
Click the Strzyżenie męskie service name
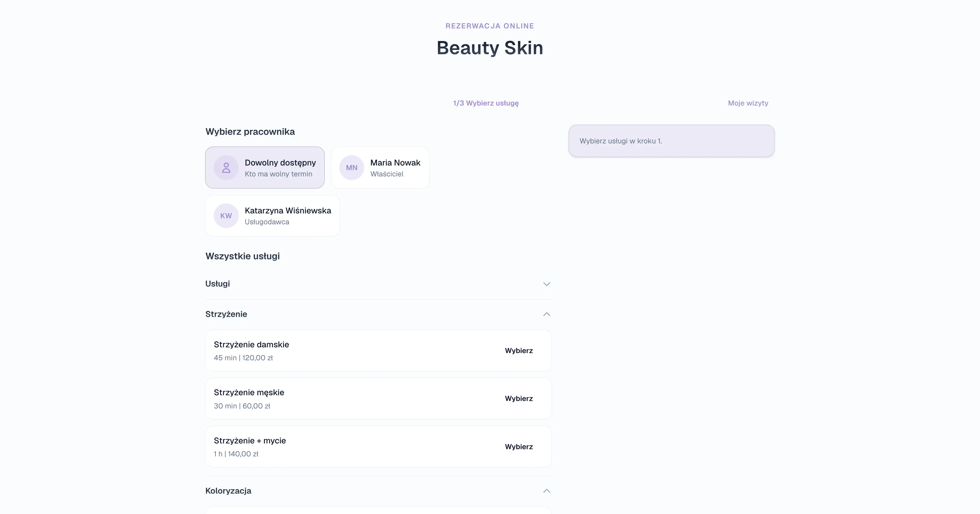(x=249, y=393)
